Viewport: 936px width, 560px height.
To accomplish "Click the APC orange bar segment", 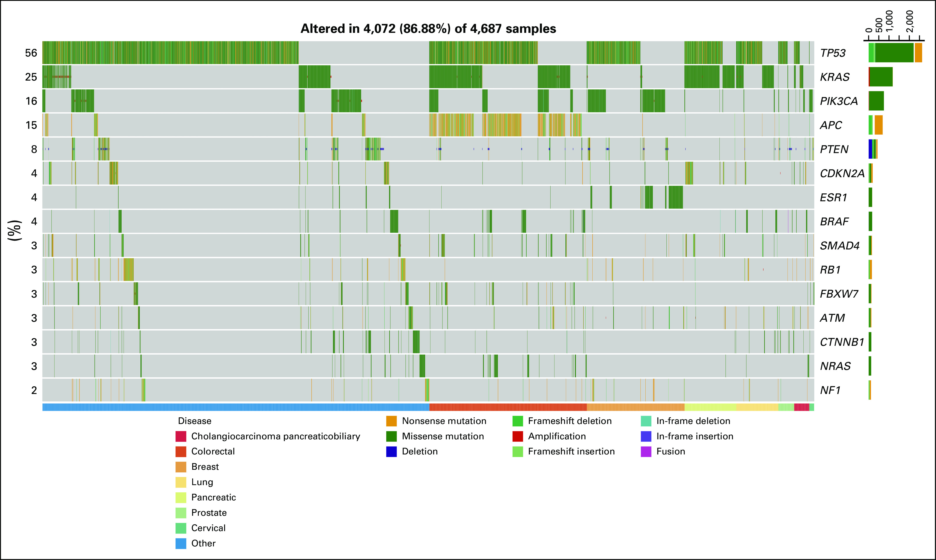I will 879,125.
